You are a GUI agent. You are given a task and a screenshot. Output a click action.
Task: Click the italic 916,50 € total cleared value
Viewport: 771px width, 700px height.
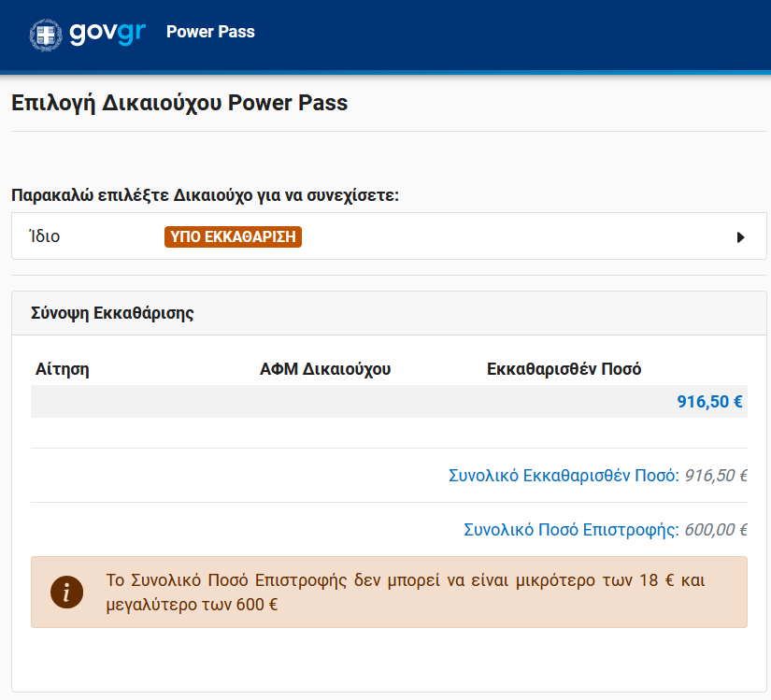pyautogui.click(x=716, y=476)
